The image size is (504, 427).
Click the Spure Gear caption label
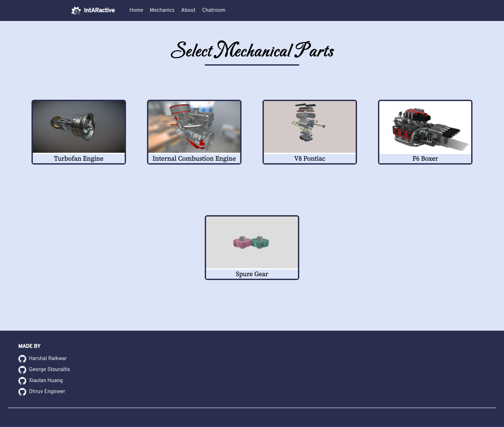252,274
